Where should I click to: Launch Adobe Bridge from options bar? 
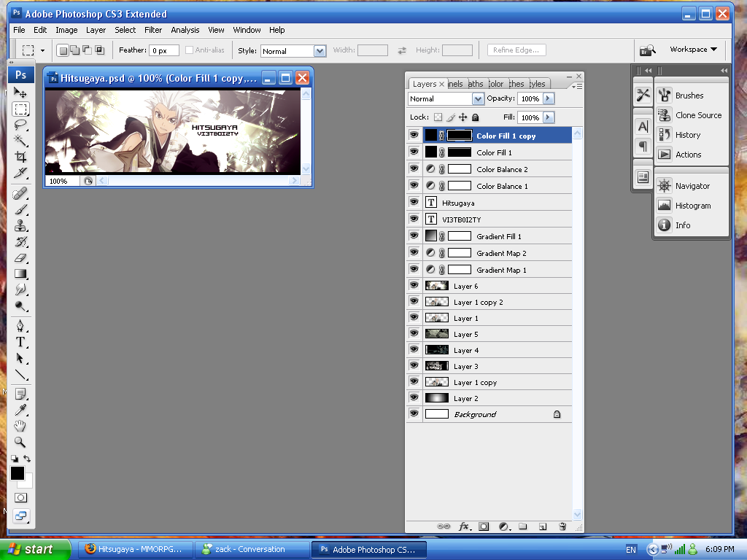(x=648, y=50)
